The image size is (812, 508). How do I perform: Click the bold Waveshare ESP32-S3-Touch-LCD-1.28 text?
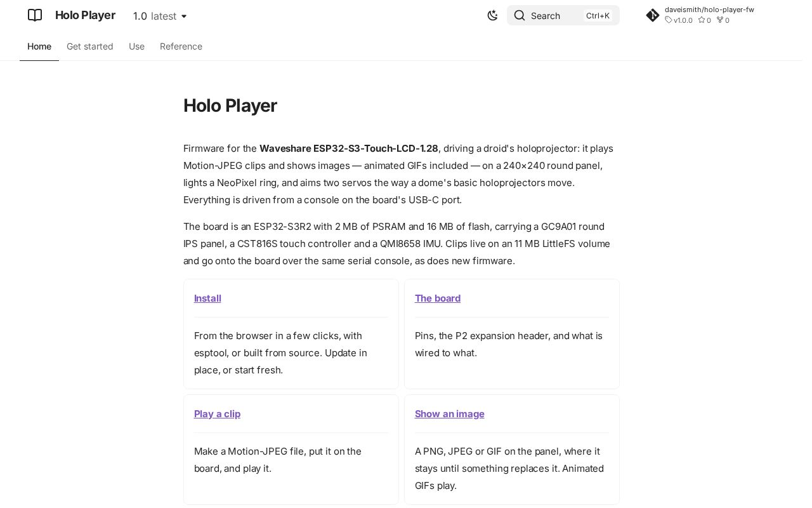coord(349,149)
